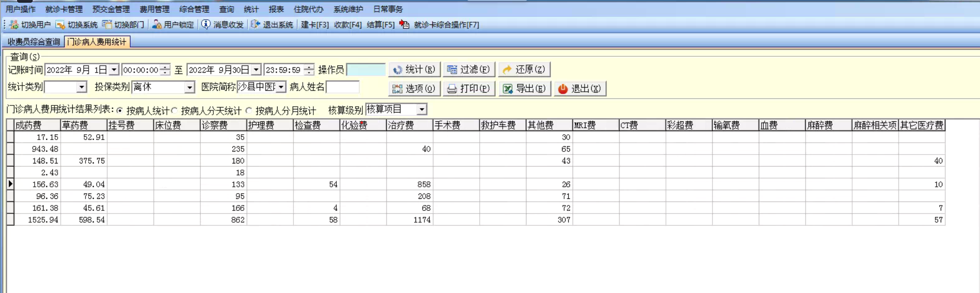This screenshot has width=980, height=293.
Task: Click end time 23:59:59 spinner arrows
Action: click(x=309, y=70)
